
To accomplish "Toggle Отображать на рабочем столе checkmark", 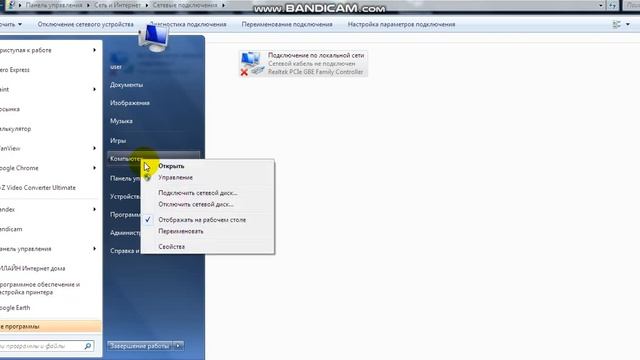I will point(148,220).
